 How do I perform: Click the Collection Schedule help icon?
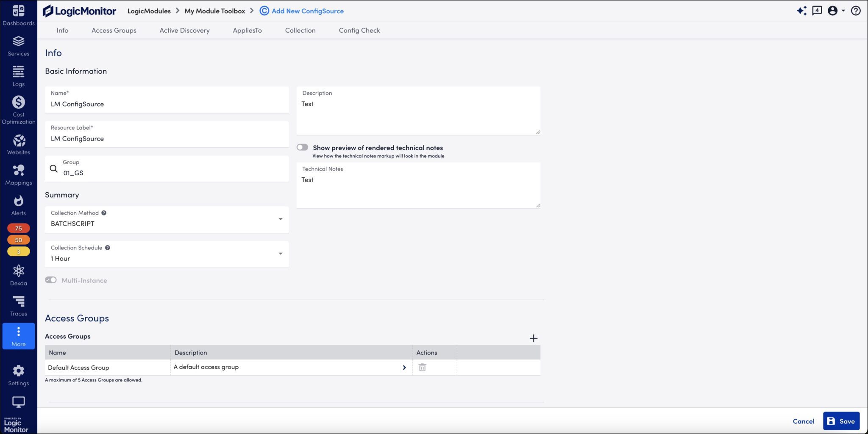coord(108,248)
